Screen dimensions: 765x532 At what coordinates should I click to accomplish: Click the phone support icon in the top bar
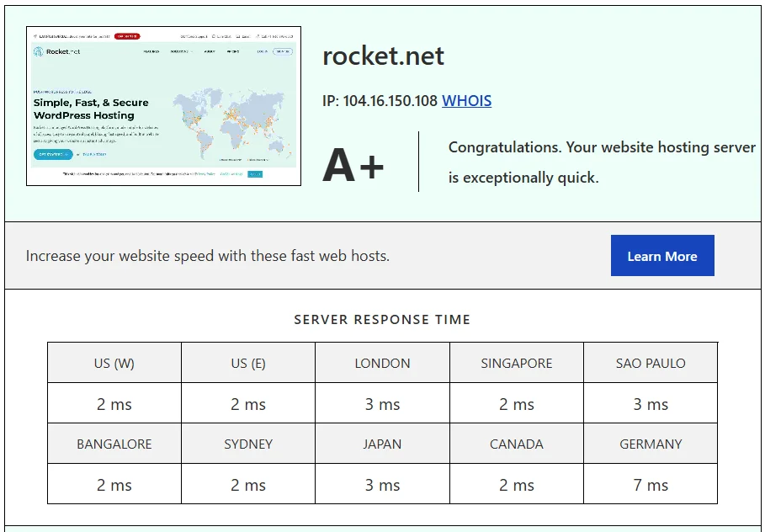(x=257, y=35)
